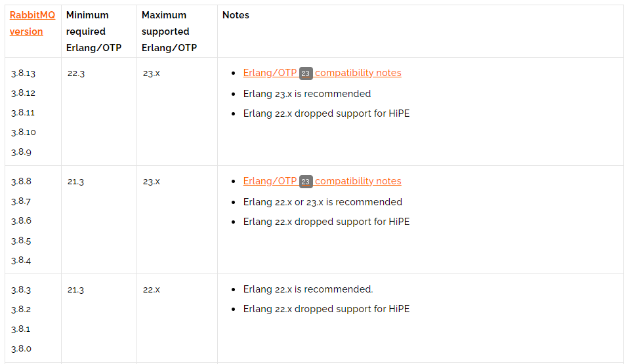Select version 3.8.9 text
Image resolution: width=626 pixels, height=364 pixels.
click(21, 152)
